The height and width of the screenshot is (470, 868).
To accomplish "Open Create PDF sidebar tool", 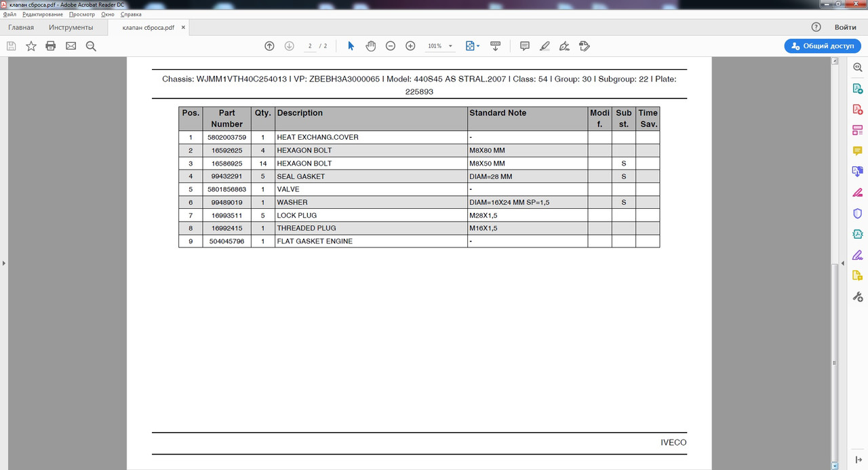I will pos(857,109).
